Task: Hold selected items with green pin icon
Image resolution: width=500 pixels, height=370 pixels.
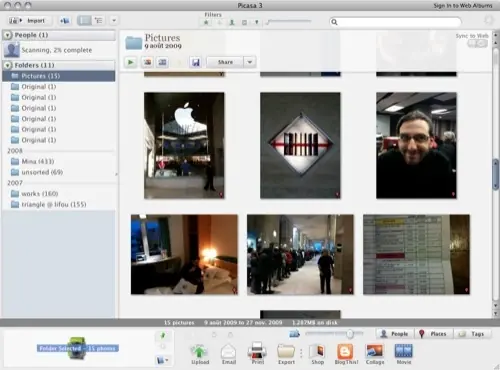Action: (163, 335)
